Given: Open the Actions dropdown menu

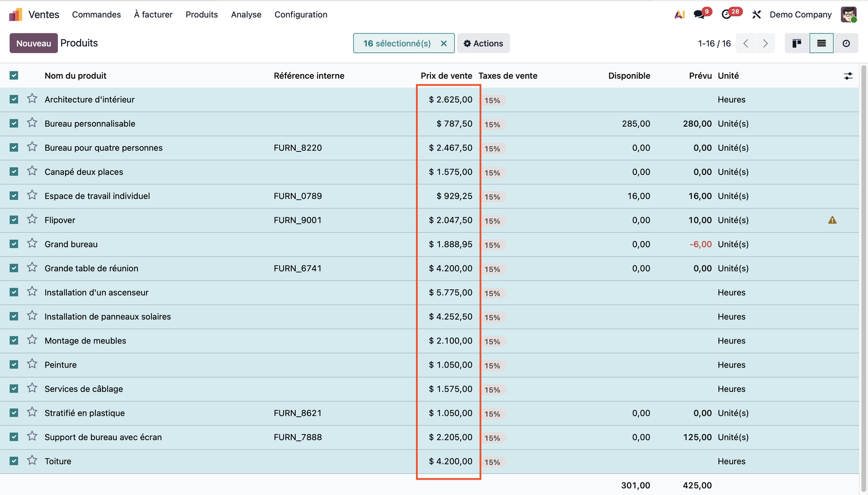Looking at the screenshot, I should (x=483, y=43).
